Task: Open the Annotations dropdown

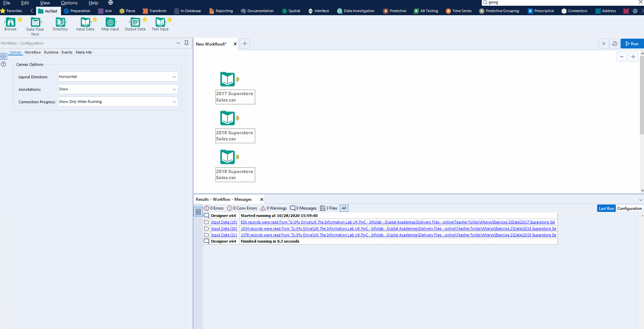Action: (x=118, y=89)
